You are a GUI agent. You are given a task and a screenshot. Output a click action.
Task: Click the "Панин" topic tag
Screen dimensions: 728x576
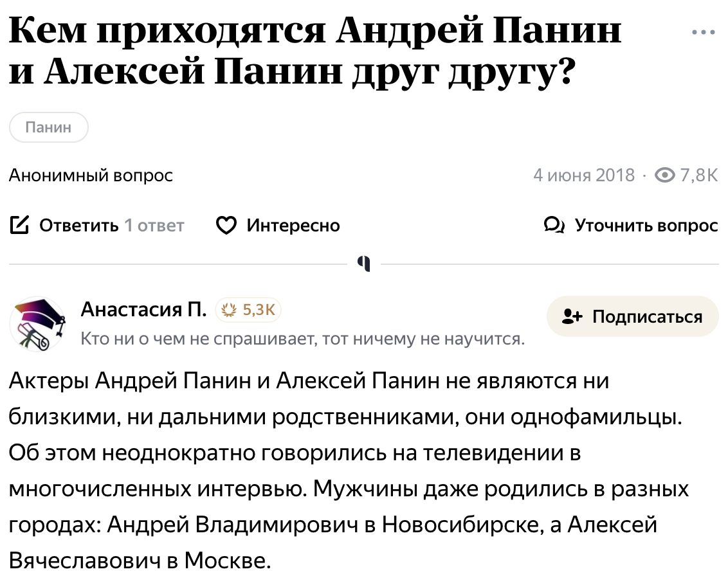click(48, 128)
